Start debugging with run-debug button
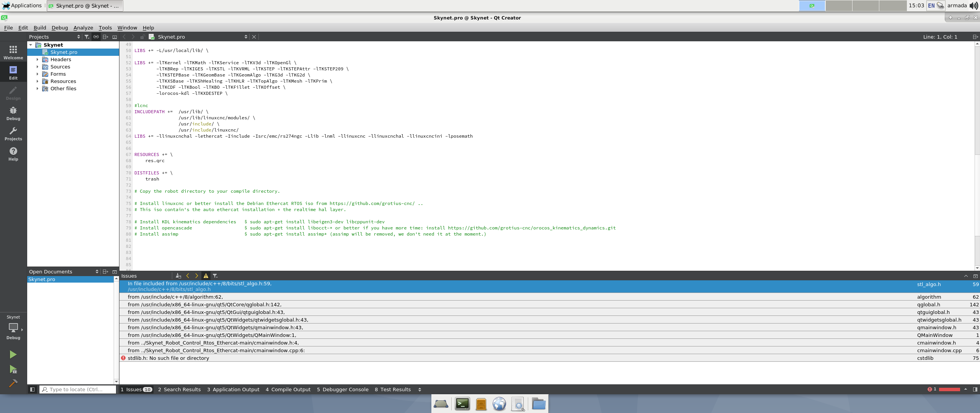 point(13,369)
